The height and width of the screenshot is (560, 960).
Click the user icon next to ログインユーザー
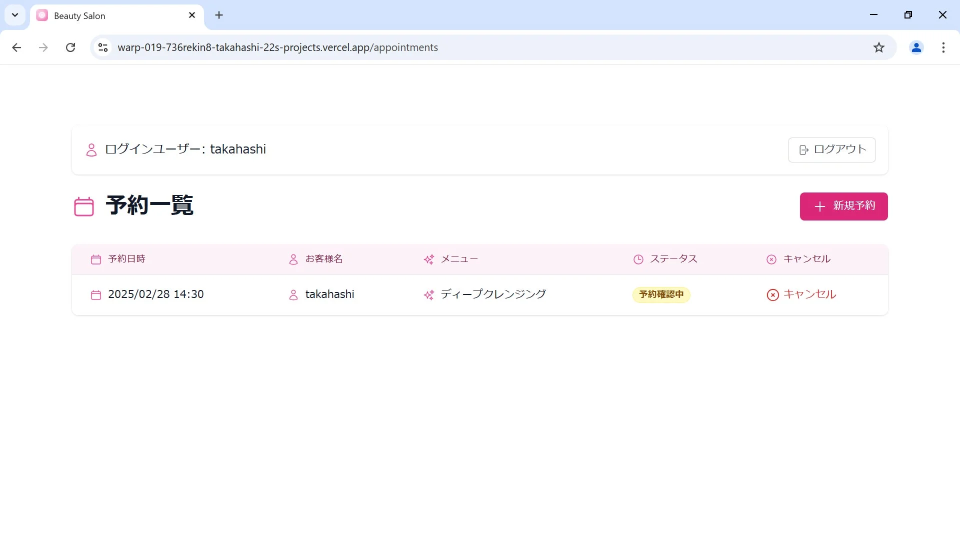point(91,149)
